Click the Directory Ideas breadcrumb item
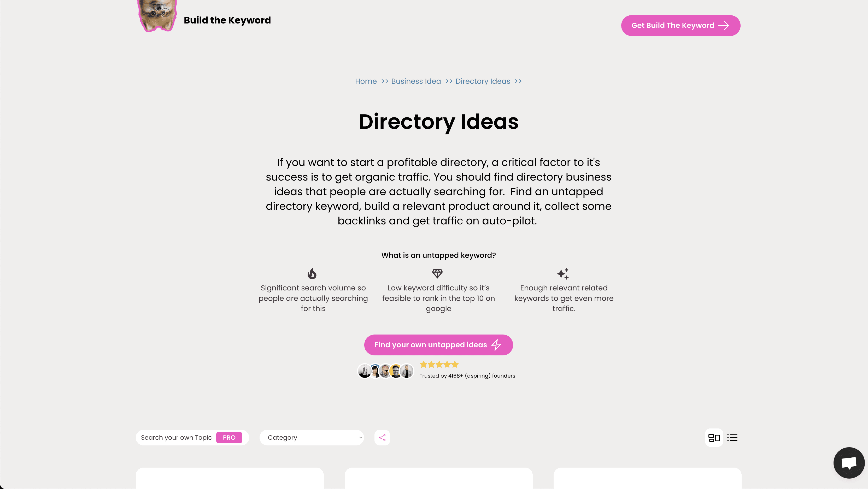Image resolution: width=868 pixels, height=489 pixels. [x=483, y=81]
